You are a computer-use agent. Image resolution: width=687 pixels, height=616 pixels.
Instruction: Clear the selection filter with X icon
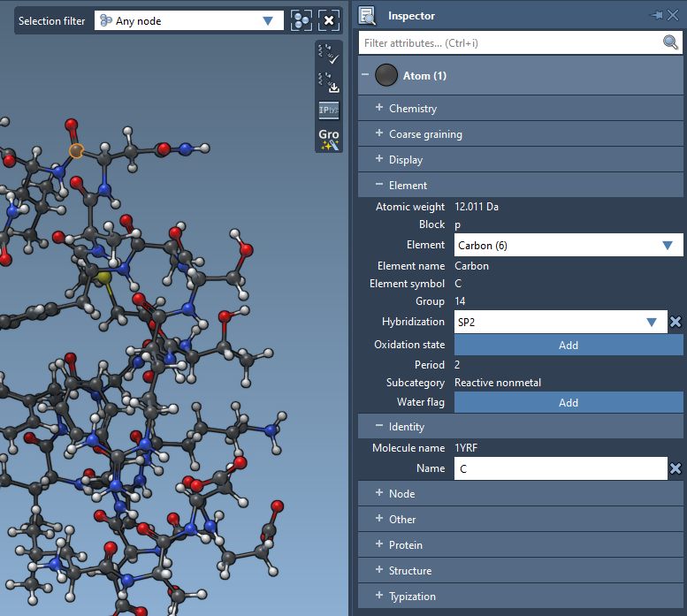point(329,20)
